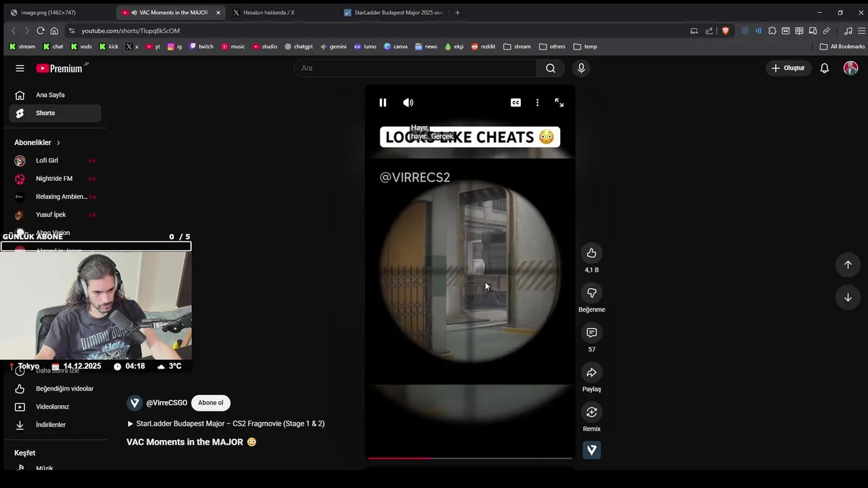
Task: Open the Lofi Girl subscription
Action: click(55, 161)
